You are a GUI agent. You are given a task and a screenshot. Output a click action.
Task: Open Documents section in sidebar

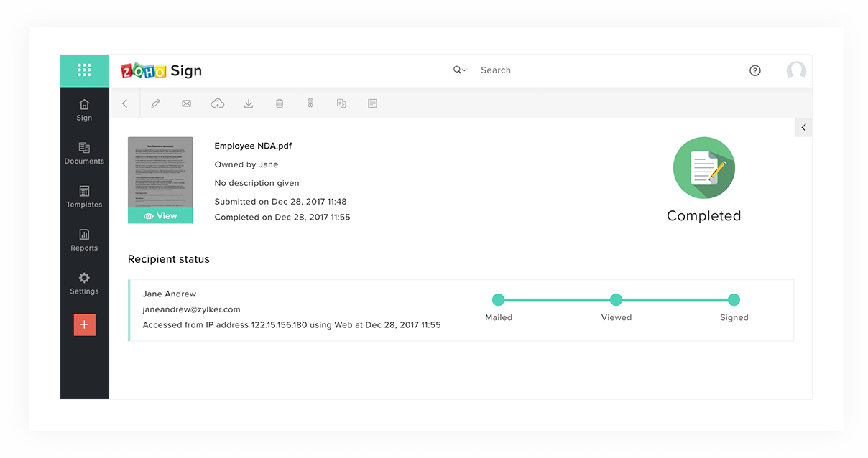(84, 154)
